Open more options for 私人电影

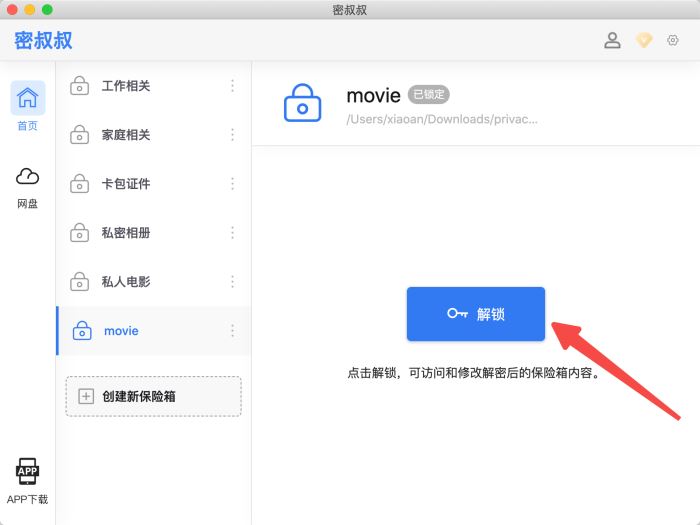[x=232, y=282]
